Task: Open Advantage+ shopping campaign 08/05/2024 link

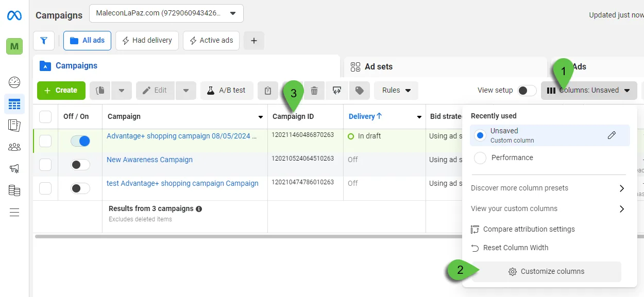Action: click(x=182, y=136)
